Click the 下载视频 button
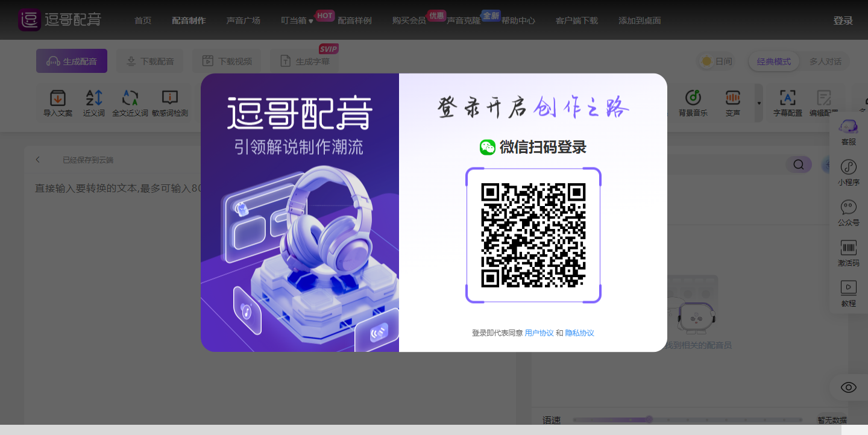This screenshot has width=868, height=435. 227,61
